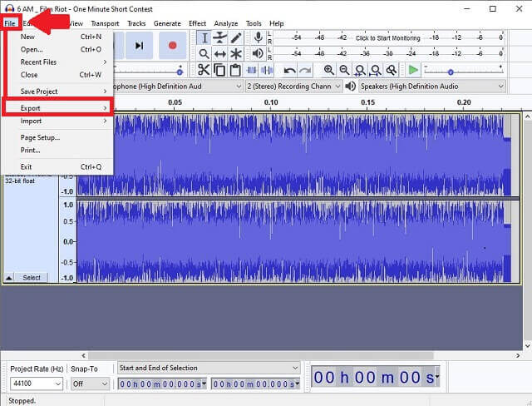The height and width of the screenshot is (406, 532).
Task: Open the Tools menu
Action: point(254,23)
